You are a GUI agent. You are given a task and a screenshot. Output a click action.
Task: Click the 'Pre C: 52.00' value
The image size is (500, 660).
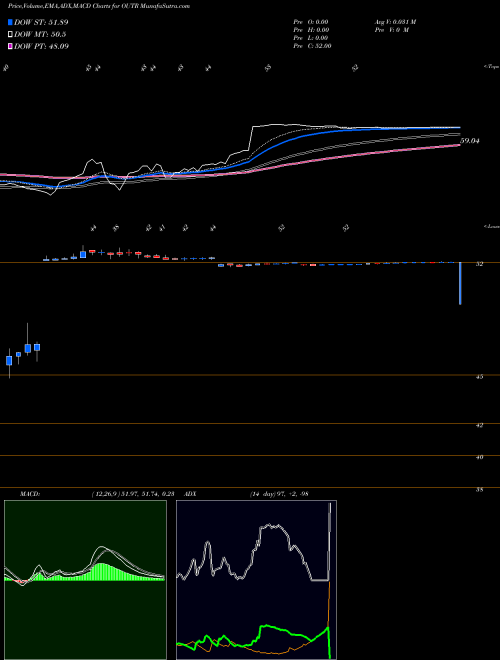pos(313,46)
